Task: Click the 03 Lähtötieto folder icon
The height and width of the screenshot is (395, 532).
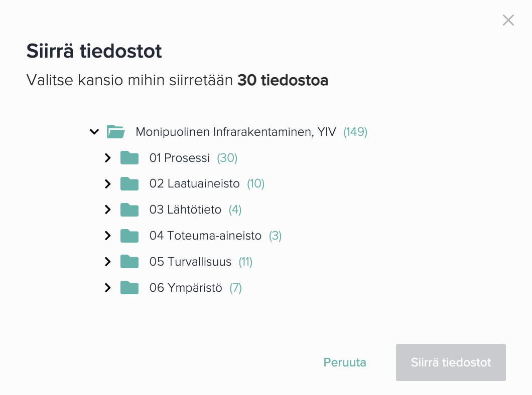Action: (129, 210)
